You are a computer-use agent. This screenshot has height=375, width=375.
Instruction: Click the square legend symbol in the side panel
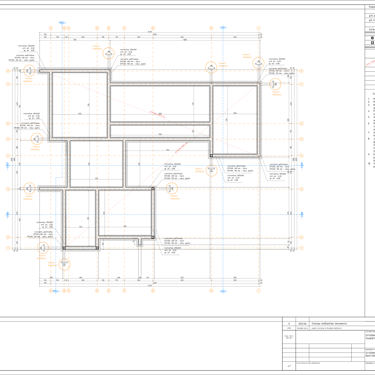coord(373,43)
